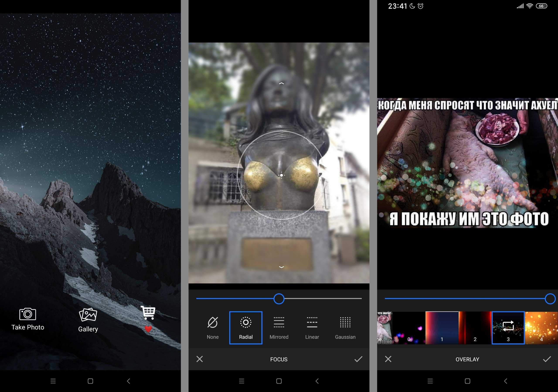Image resolution: width=558 pixels, height=392 pixels.
Task: Click the radial focus center point
Action: (x=281, y=175)
